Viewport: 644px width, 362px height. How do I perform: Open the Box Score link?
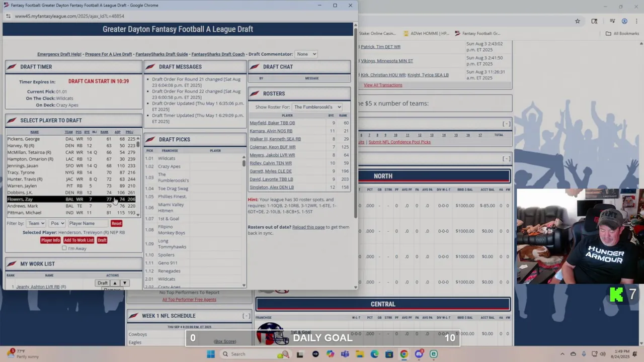click(x=225, y=341)
